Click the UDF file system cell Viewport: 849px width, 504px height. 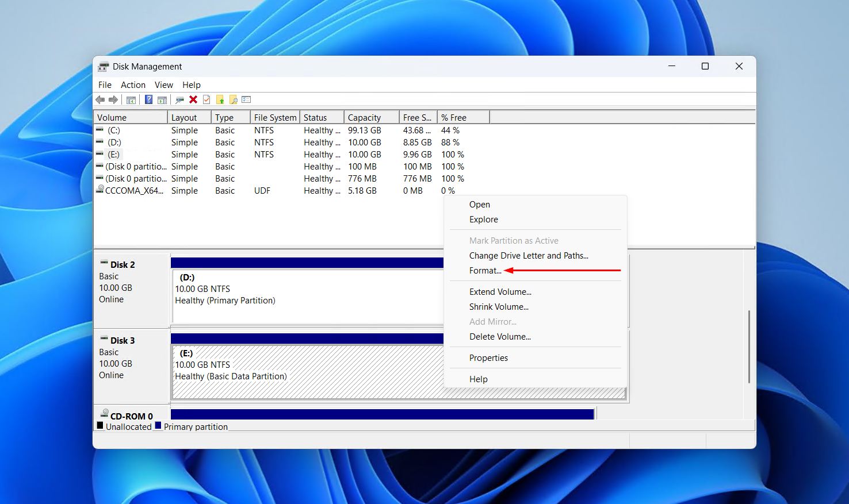(262, 191)
